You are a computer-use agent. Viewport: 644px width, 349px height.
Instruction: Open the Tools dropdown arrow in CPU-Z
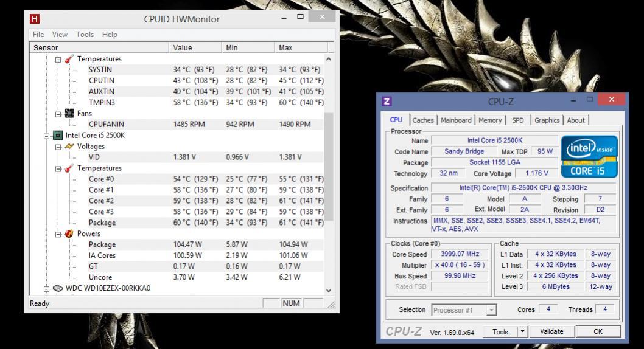tap(522, 331)
